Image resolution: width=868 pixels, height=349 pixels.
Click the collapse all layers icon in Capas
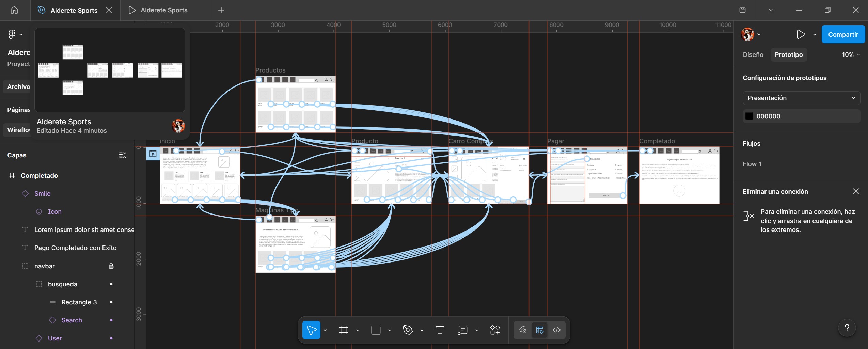point(122,155)
